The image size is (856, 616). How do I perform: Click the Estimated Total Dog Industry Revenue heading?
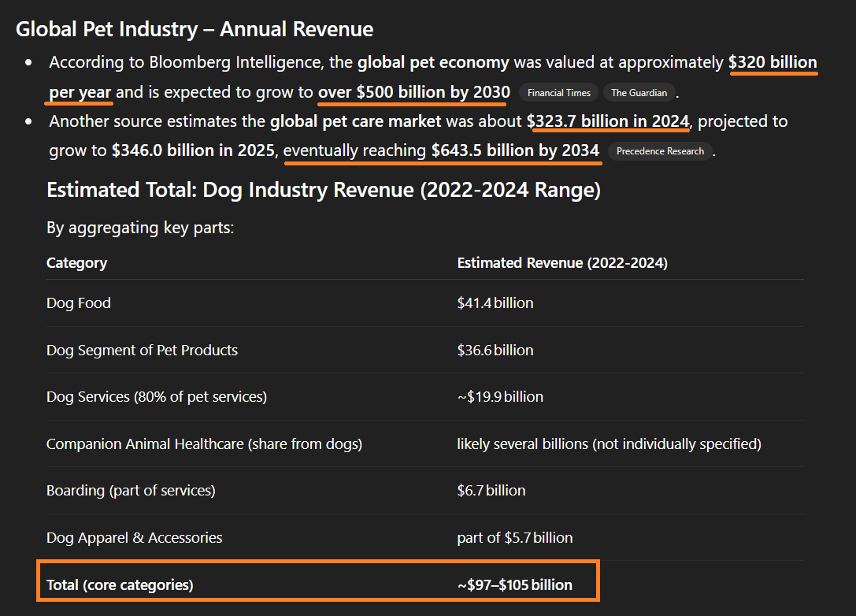tap(323, 191)
